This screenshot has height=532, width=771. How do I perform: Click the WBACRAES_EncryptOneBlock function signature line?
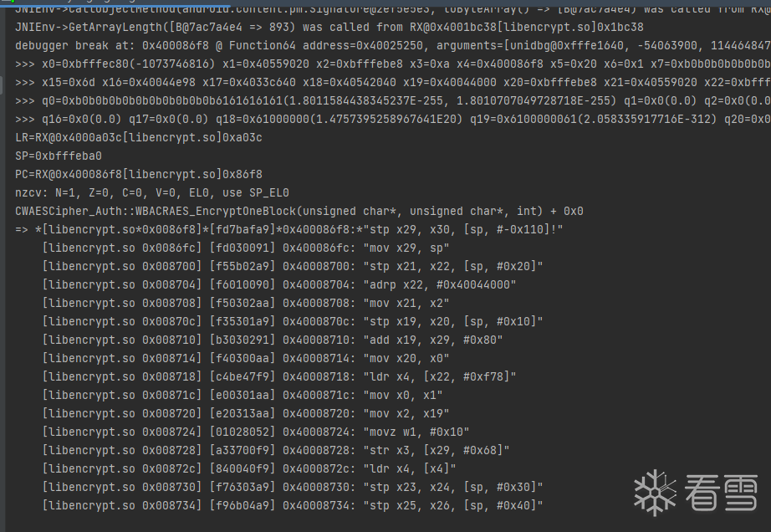(x=299, y=211)
